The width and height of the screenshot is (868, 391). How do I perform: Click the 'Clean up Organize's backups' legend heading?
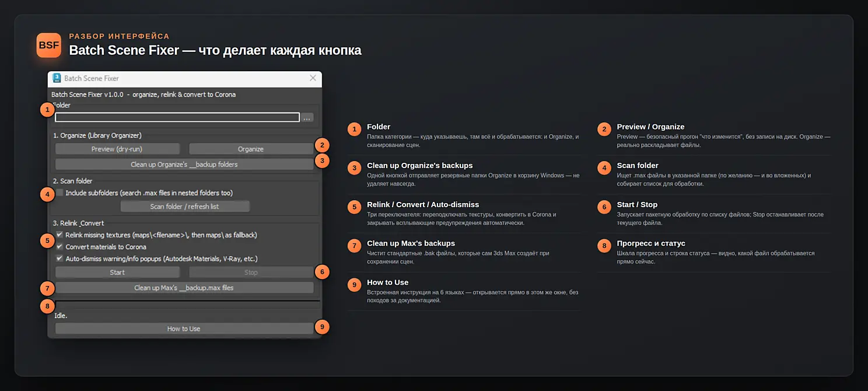point(420,165)
